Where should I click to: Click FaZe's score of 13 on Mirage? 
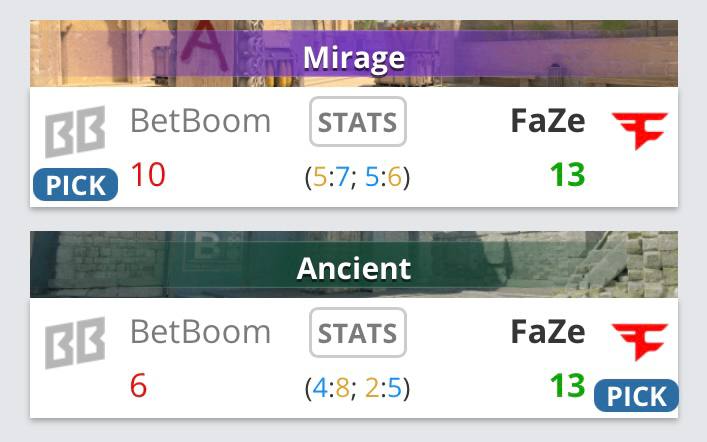[x=568, y=175]
